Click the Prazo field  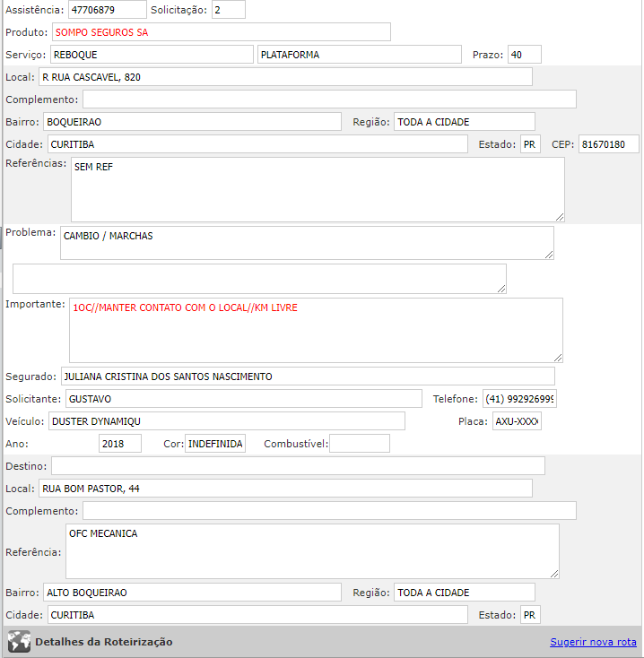(x=518, y=55)
